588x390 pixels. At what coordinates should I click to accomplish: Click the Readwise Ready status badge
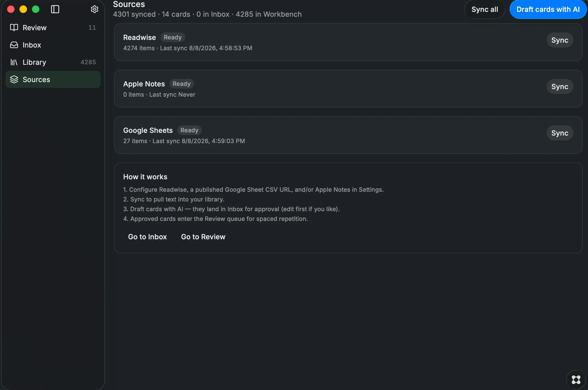tap(173, 37)
